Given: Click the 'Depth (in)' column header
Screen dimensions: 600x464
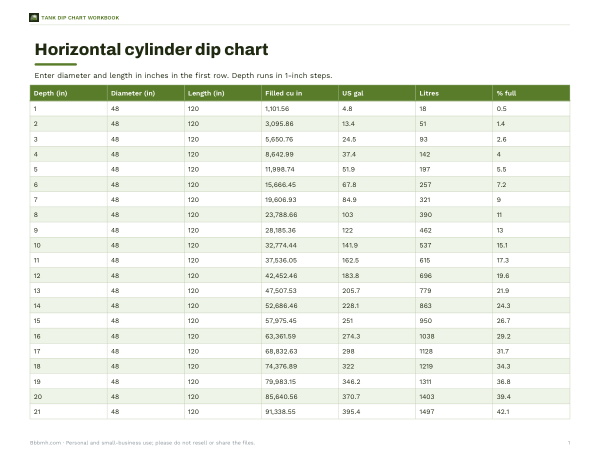Looking at the screenshot, I should (x=68, y=93).
